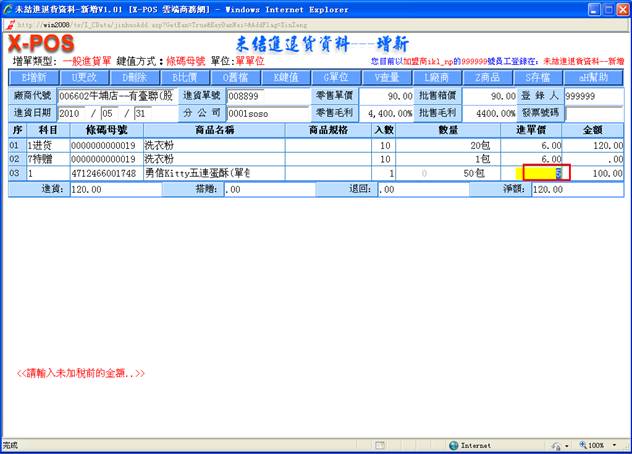Viewport: 632px width, 454px height.
Task: Click the 進貨日期 year field 2010
Action: pyautogui.click(x=73, y=113)
